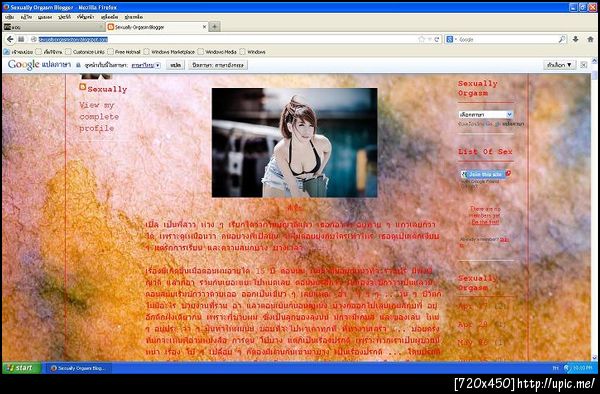Viewport: 600px width, 394px height.
Task: Click the Google Translate logo
Action: click(x=39, y=65)
